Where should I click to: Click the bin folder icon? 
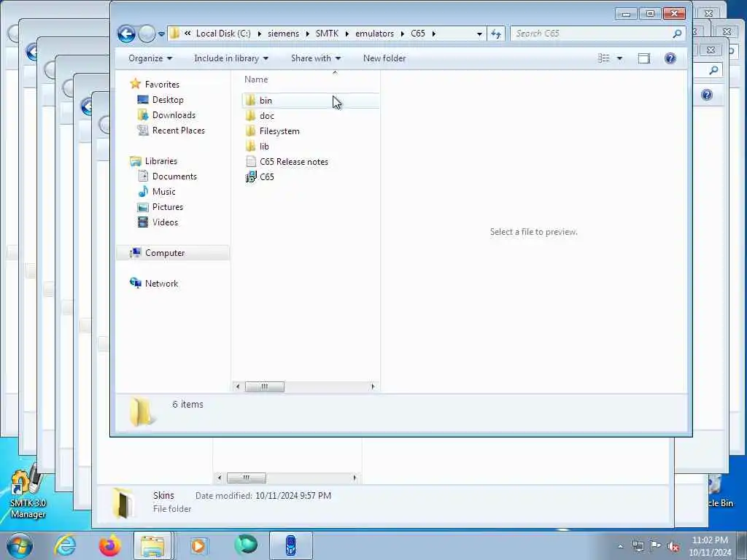coord(251,101)
